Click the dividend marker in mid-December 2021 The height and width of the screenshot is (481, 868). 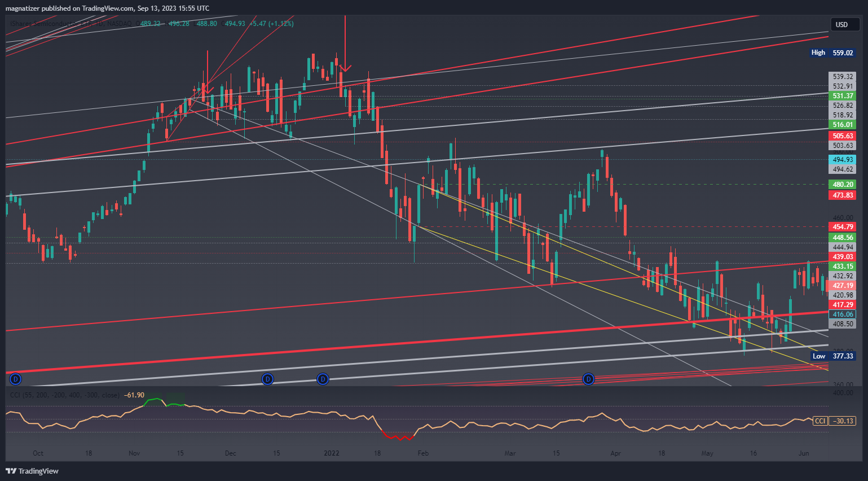click(268, 379)
